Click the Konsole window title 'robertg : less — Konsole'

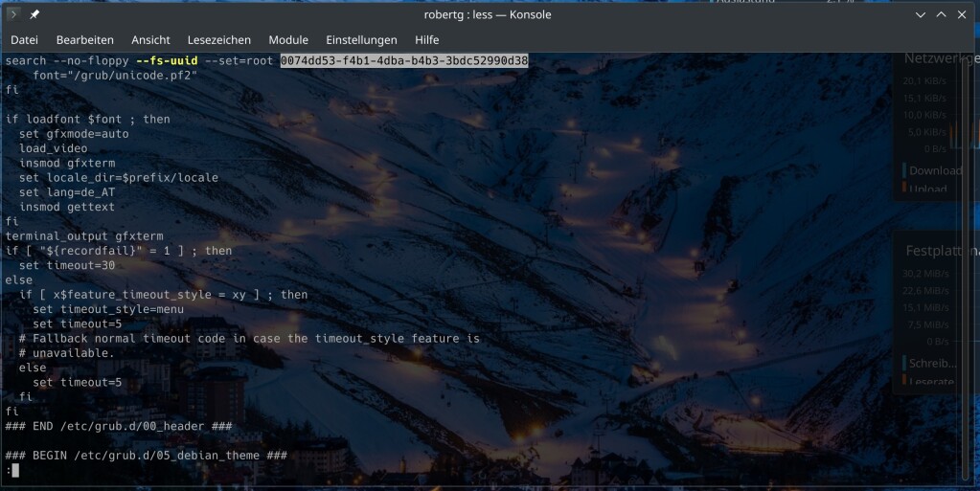488,14
